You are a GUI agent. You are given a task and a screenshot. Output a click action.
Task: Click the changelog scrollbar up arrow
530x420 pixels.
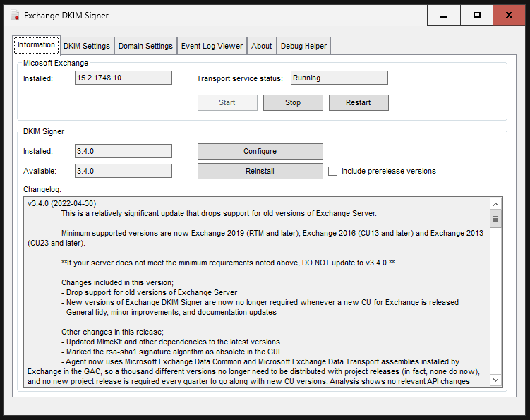495,204
